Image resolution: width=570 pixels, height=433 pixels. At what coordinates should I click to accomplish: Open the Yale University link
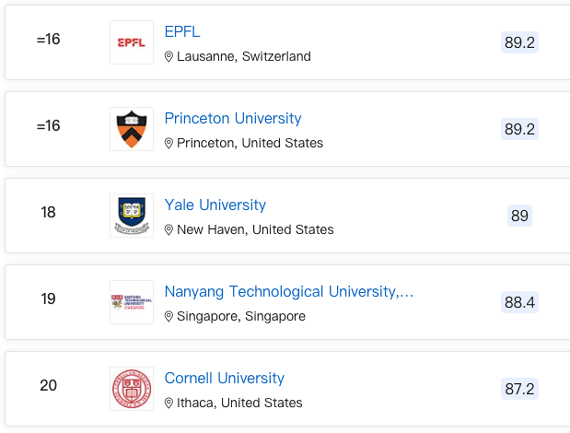215,205
